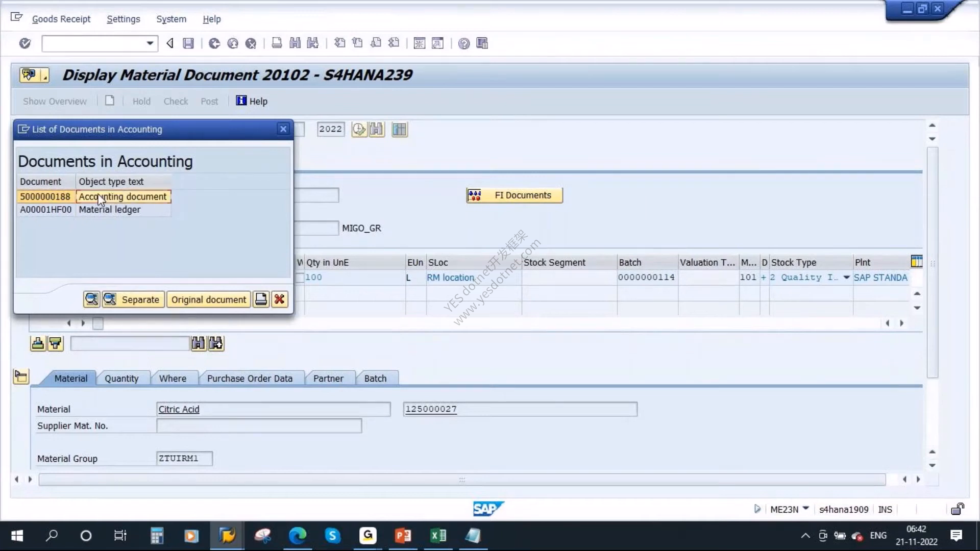The image size is (980, 551).
Task: Click the horizontal scrollbar under details
Action: (x=462, y=480)
